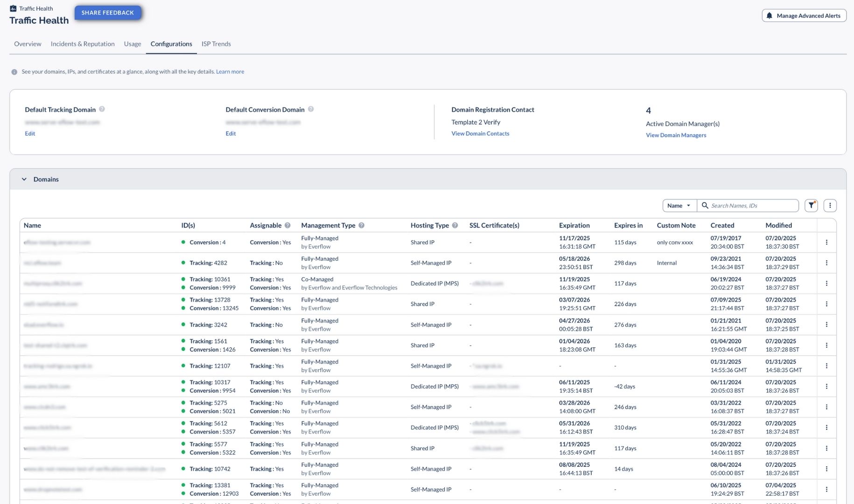Click the 'Internal' custom note cell
854x504 pixels.
click(666, 263)
